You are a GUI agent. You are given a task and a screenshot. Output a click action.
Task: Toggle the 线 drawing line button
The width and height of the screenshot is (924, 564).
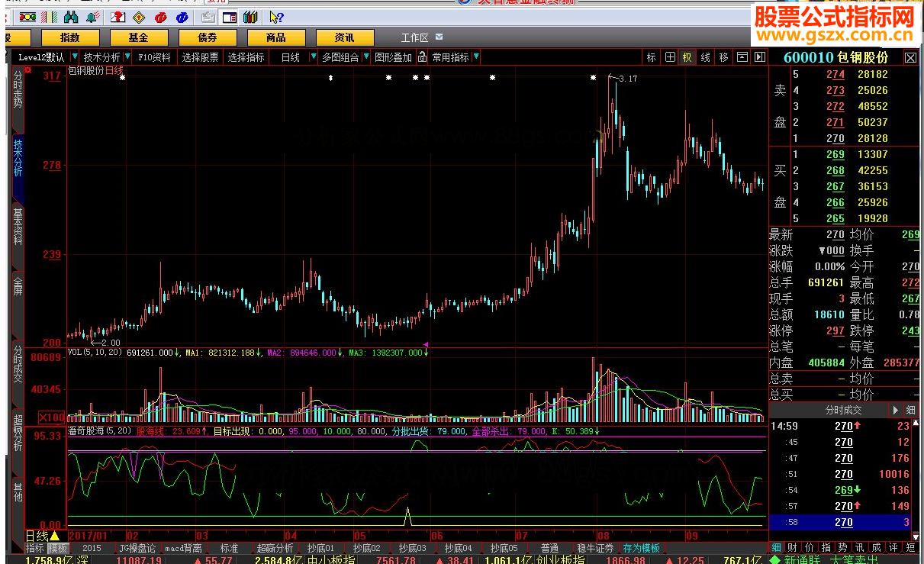tap(706, 57)
